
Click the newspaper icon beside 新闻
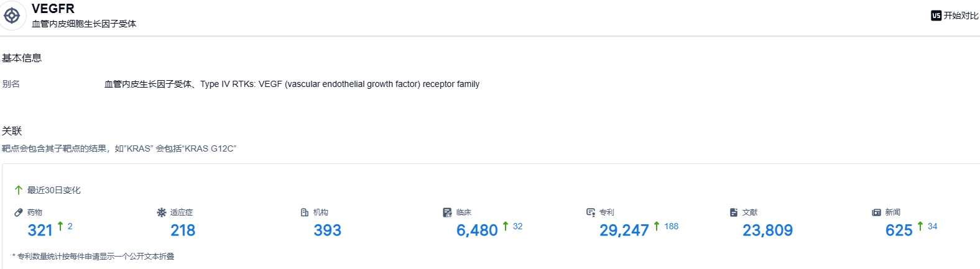[x=877, y=212]
